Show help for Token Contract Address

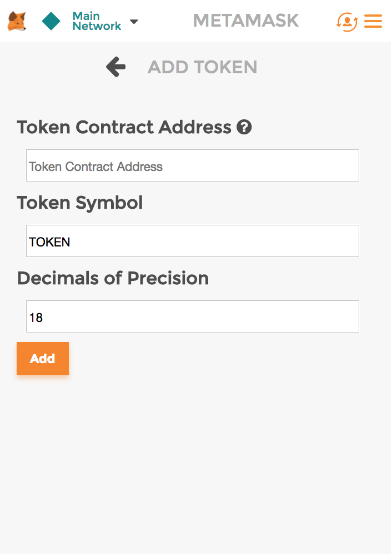coord(244,128)
